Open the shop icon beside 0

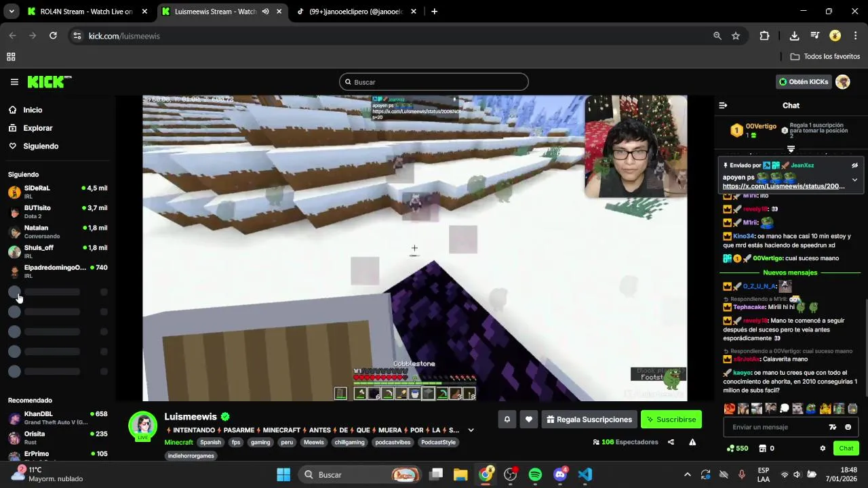click(x=762, y=448)
